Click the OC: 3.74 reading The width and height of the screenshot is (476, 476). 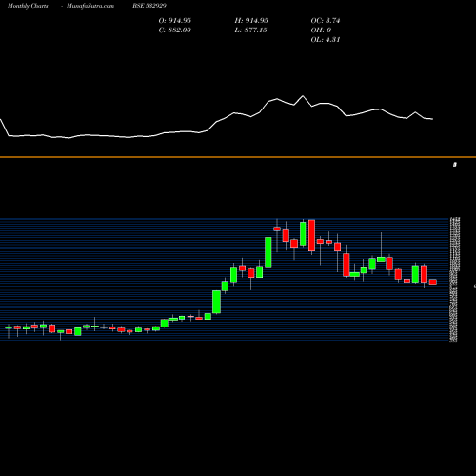pos(326,21)
